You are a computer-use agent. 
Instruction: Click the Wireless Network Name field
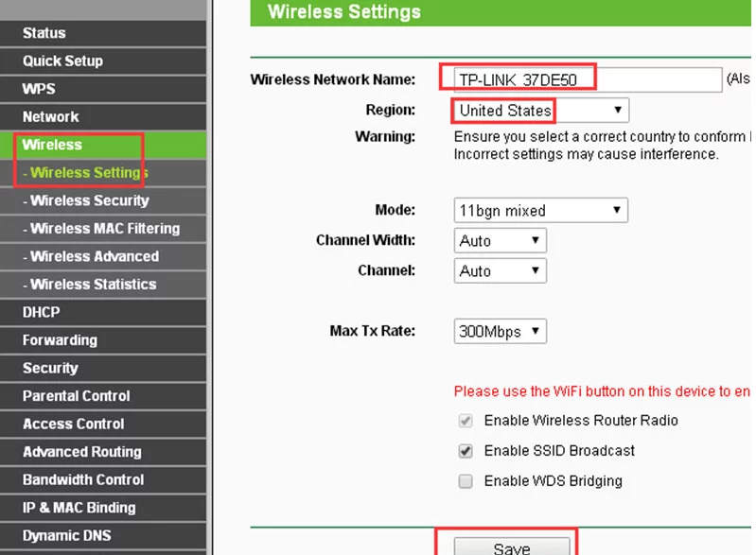585,79
